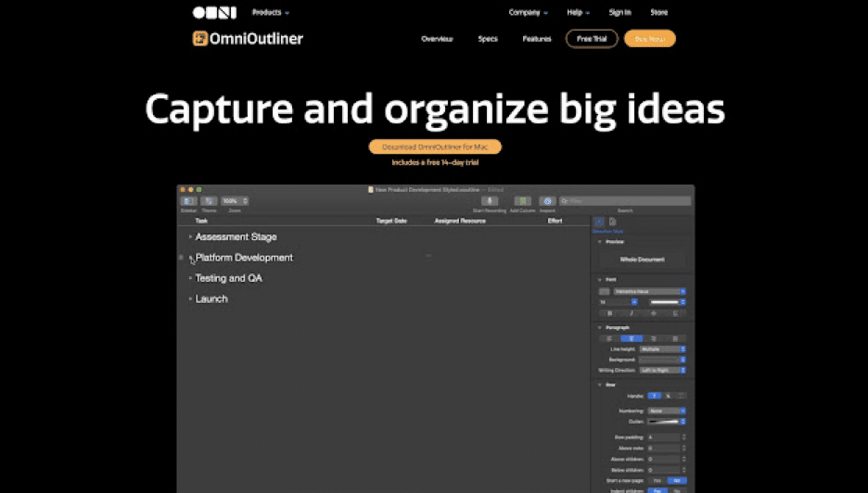Toggle the Sidebar toolbar icon
This screenshot has height=493, width=868.
click(188, 201)
